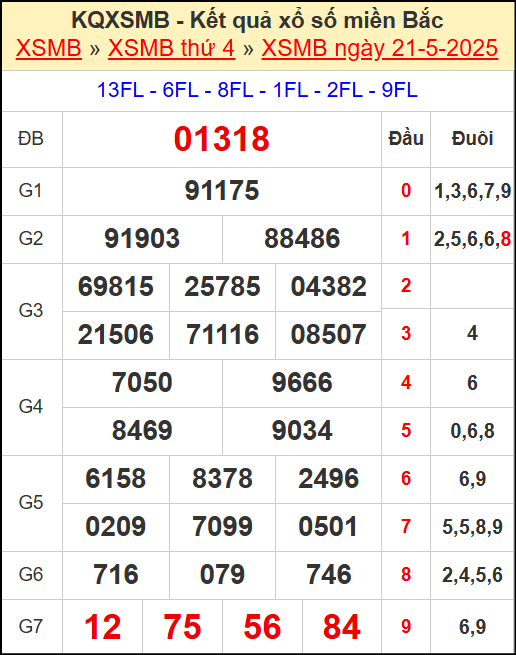
Task: Select the G1 prize number 91175
Action: click(x=222, y=191)
